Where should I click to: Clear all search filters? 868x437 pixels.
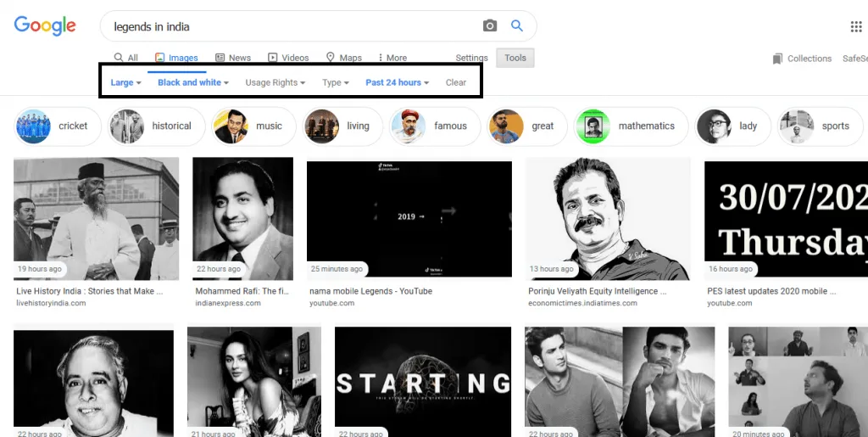(455, 82)
